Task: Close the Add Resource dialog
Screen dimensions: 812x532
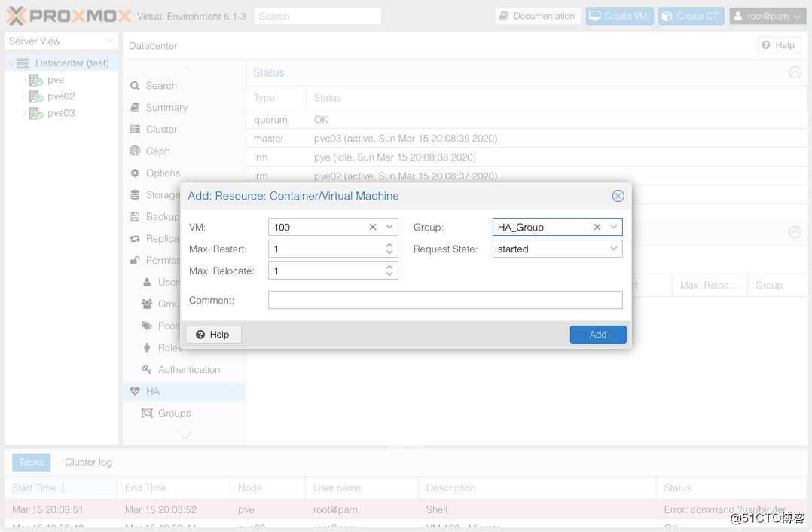Action: tap(618, 196)
